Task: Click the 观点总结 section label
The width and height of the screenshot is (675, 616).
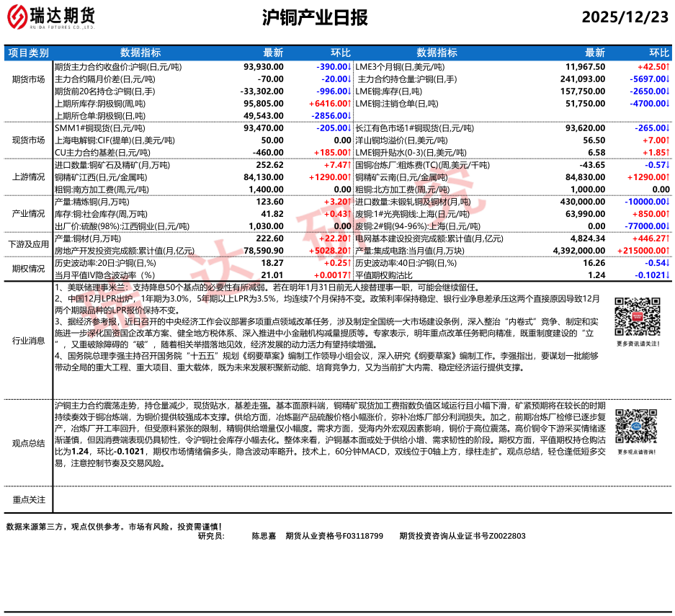Action: [29, 442]
